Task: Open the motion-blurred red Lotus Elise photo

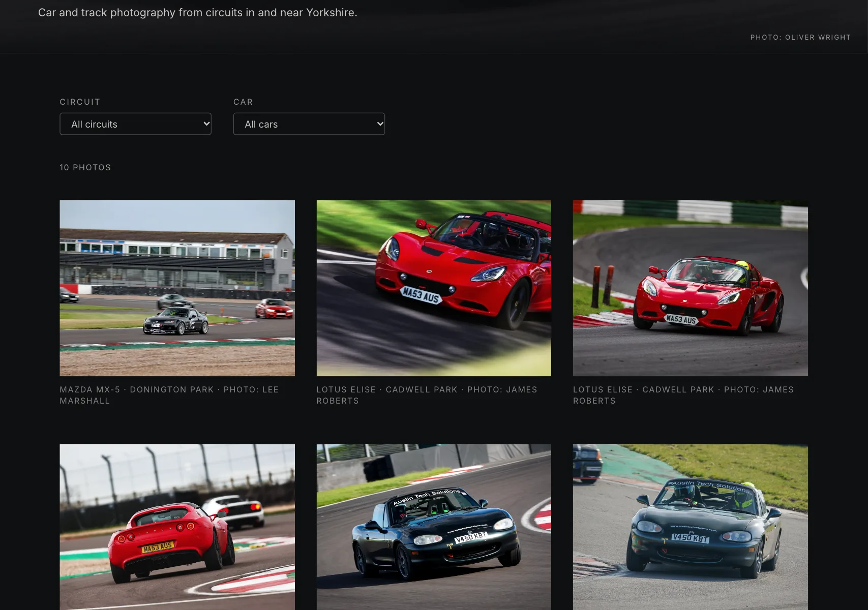Action: pos(434,288)
